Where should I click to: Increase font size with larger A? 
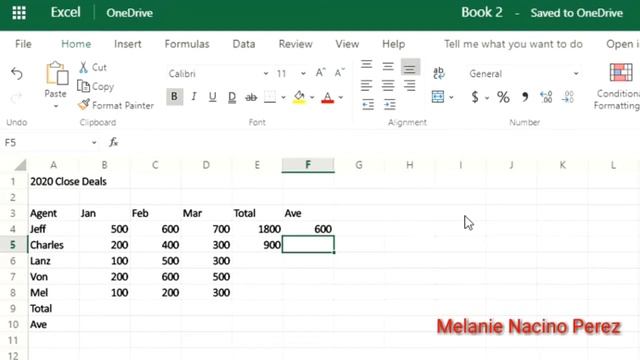[x=320, y=73]
